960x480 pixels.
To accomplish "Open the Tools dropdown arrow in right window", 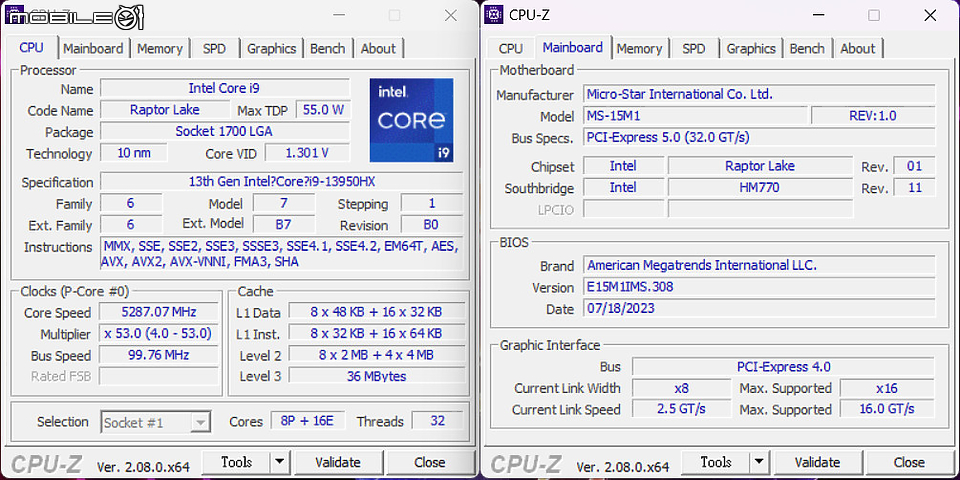I will (x=759, y=462).
